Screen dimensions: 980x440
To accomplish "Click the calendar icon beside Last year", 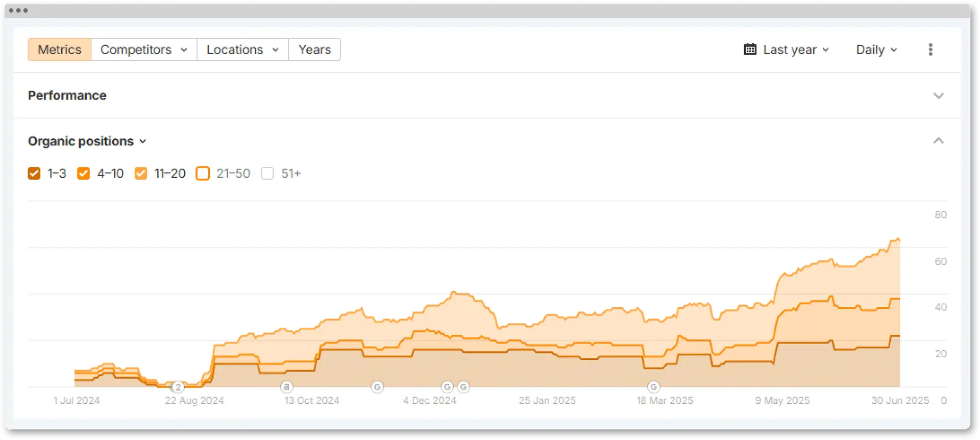I will click(x=749, y=50).
